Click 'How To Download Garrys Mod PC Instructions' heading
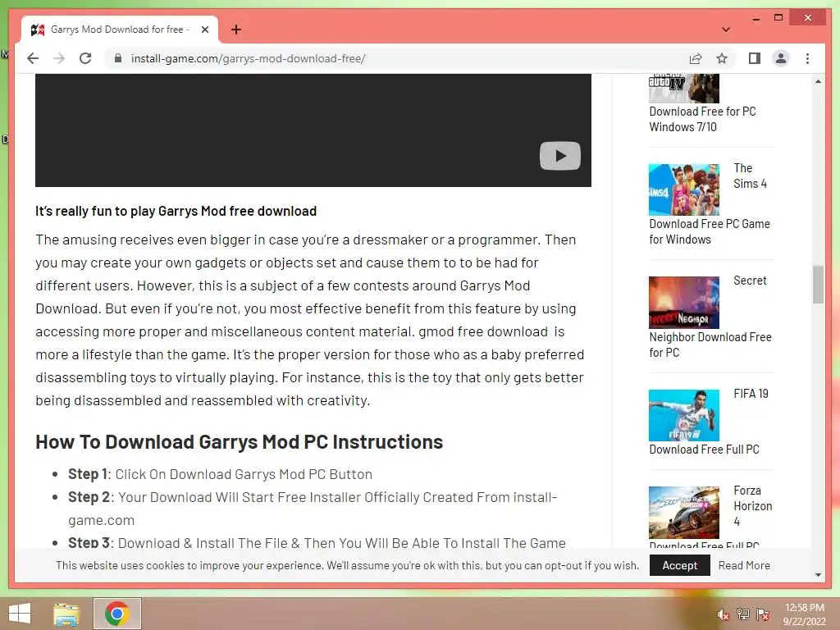This screenshot has height=630, width=840. tap(239, 442)
